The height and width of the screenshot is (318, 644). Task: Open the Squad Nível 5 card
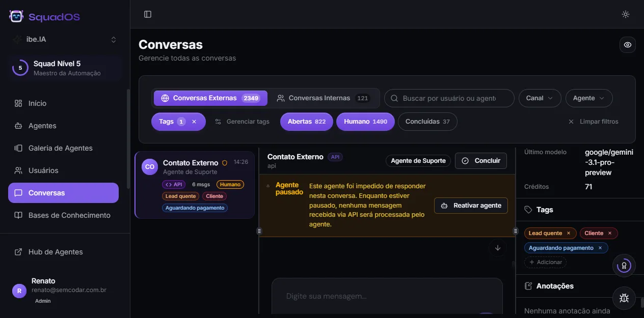[65, 68]
